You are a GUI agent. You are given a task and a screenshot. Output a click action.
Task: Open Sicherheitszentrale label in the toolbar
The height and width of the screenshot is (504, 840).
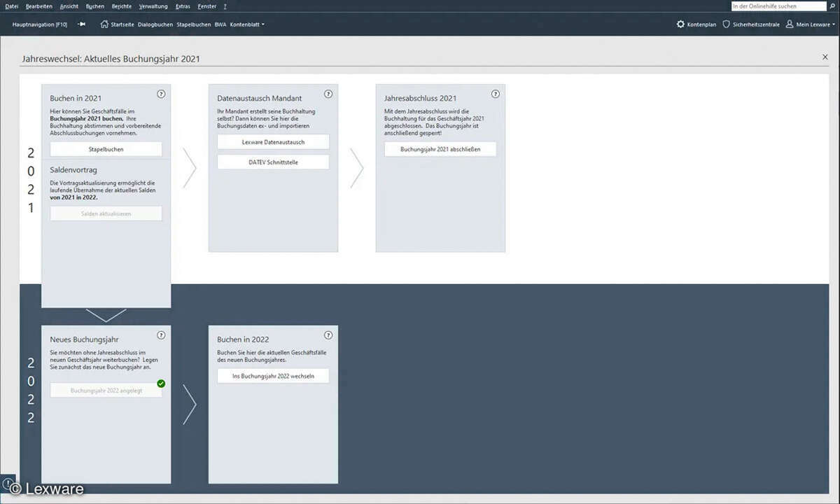click(x=756, y=24)
